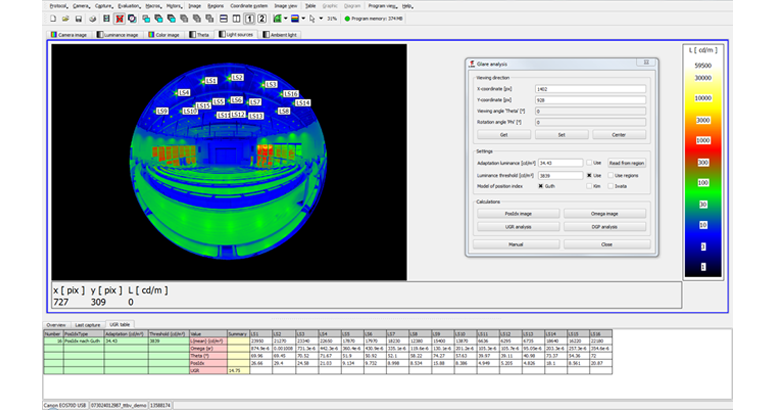Open the Capture menu
The height and width of the screenshot is (410, 775).
pyautogui.click(x=103, y=6)
